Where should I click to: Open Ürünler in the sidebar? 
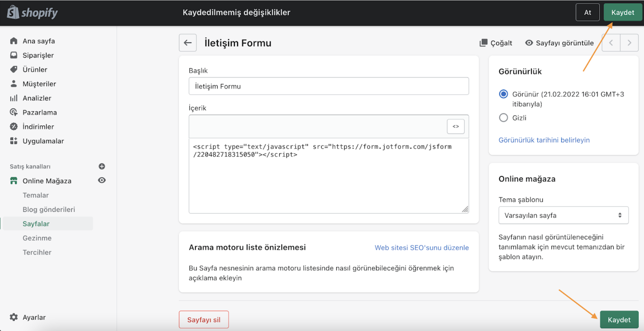coord(35,69)
